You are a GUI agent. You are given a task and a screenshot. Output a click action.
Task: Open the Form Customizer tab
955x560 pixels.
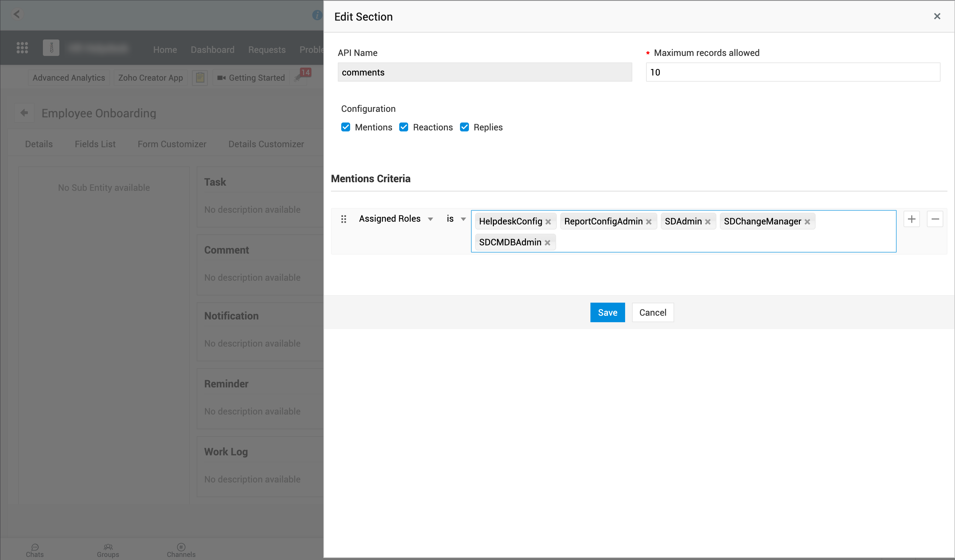[x=172, y=144]
